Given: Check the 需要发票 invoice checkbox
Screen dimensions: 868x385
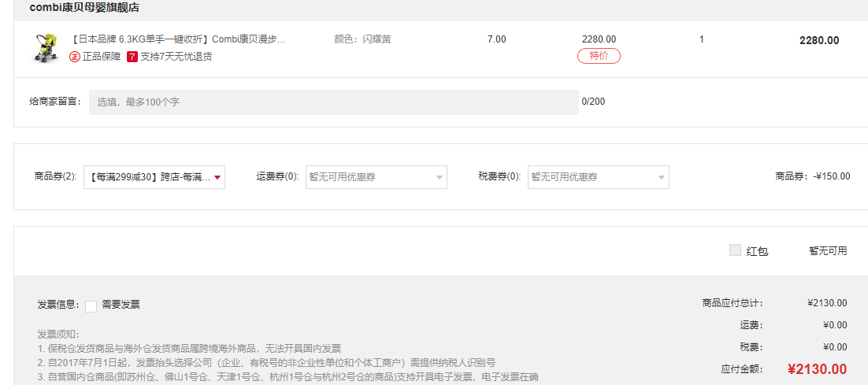Looking at the screenshot, I should click(x=91, y=306).
